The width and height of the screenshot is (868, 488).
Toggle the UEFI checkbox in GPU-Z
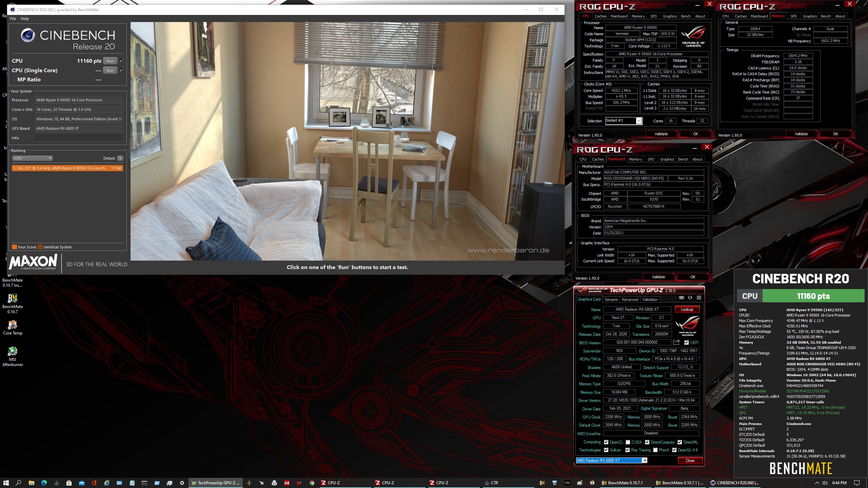pos(686,342)
